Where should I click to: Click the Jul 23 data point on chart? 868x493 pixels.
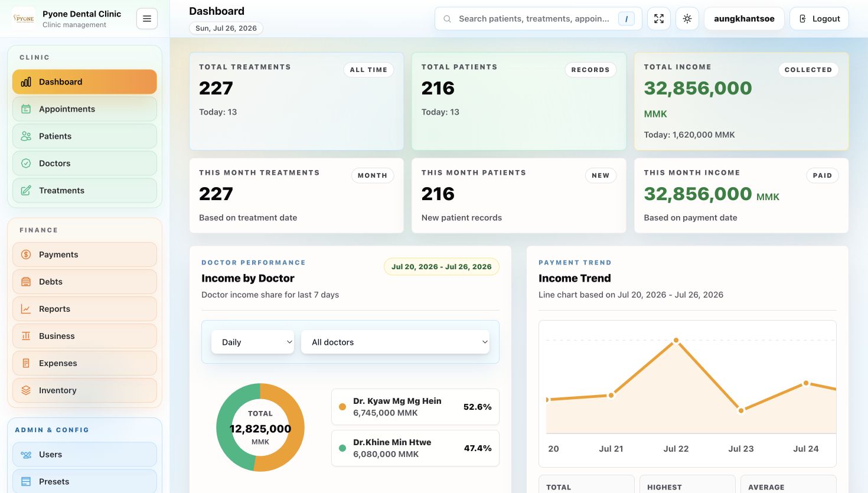tap(741, 410)
